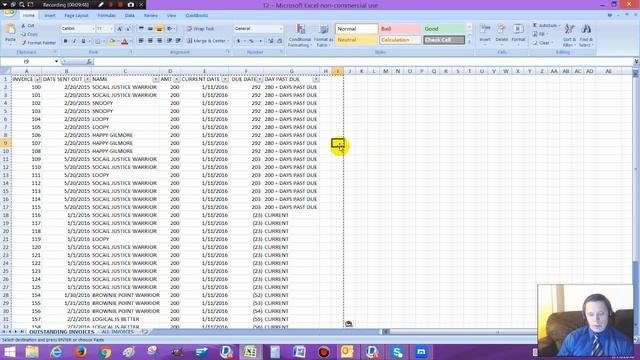Screen dimensions: 640x360
Task: Apply the Good cell style
Action: coord(444,29)
